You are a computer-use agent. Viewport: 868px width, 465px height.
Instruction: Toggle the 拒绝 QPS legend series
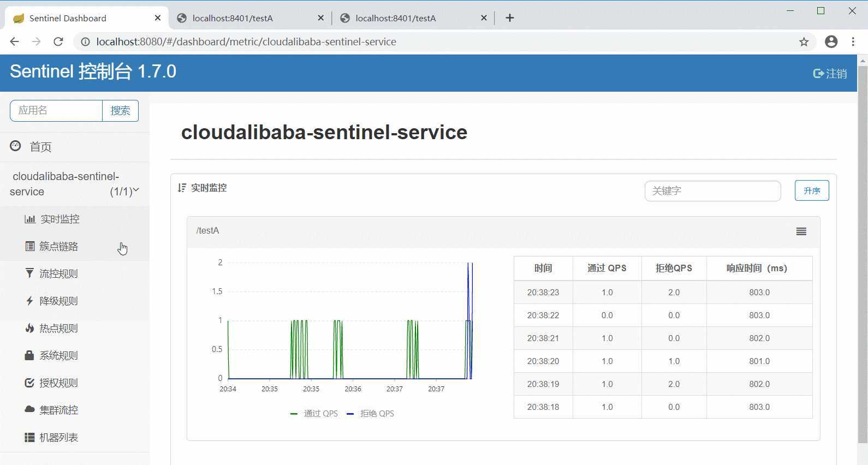371,413
